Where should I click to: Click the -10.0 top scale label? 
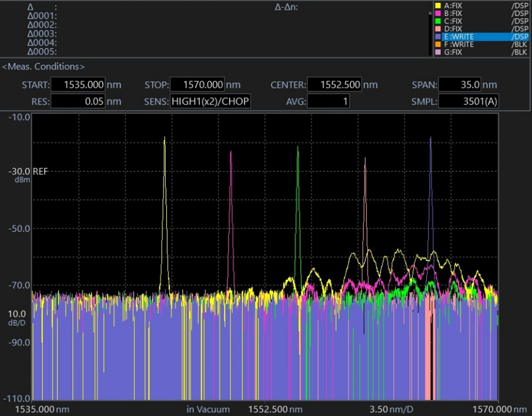[19, 117]
